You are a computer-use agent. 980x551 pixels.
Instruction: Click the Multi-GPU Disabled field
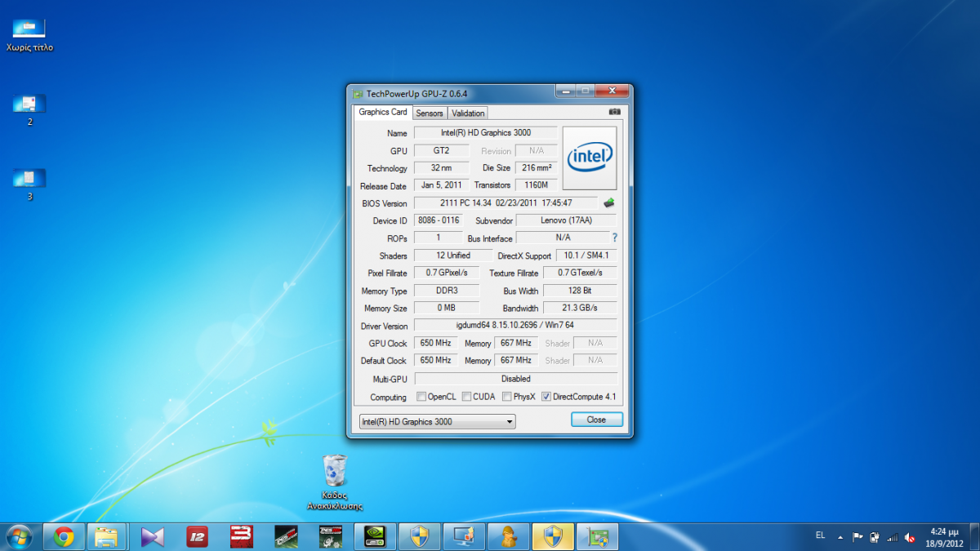pos(515,379)
